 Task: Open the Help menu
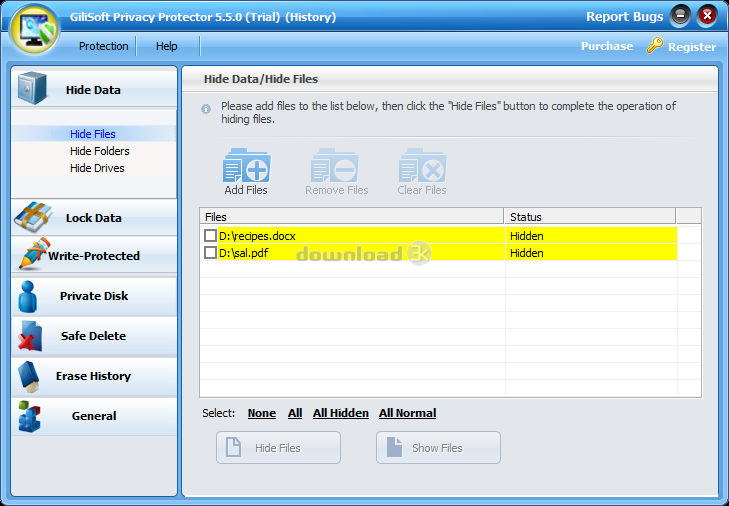coord(167,46)
